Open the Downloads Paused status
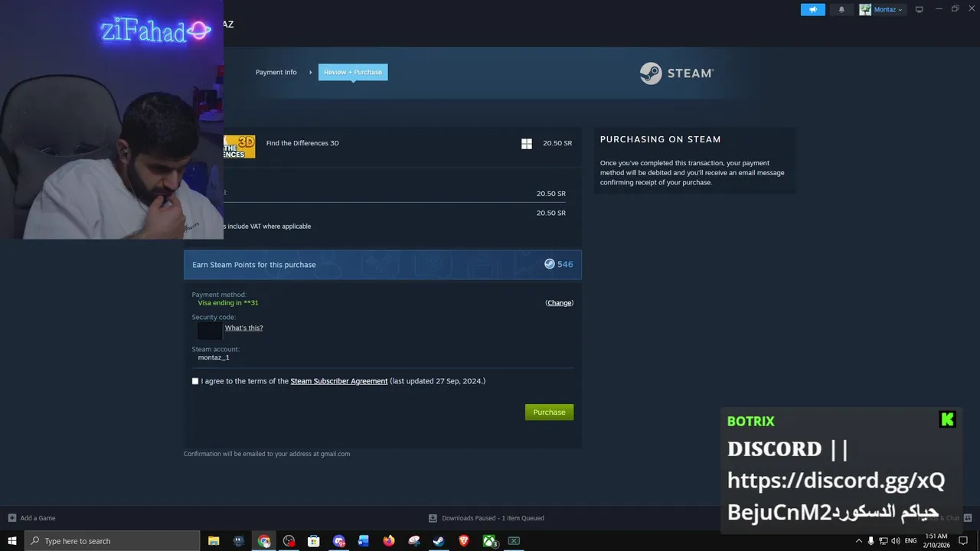 (492, 518)
